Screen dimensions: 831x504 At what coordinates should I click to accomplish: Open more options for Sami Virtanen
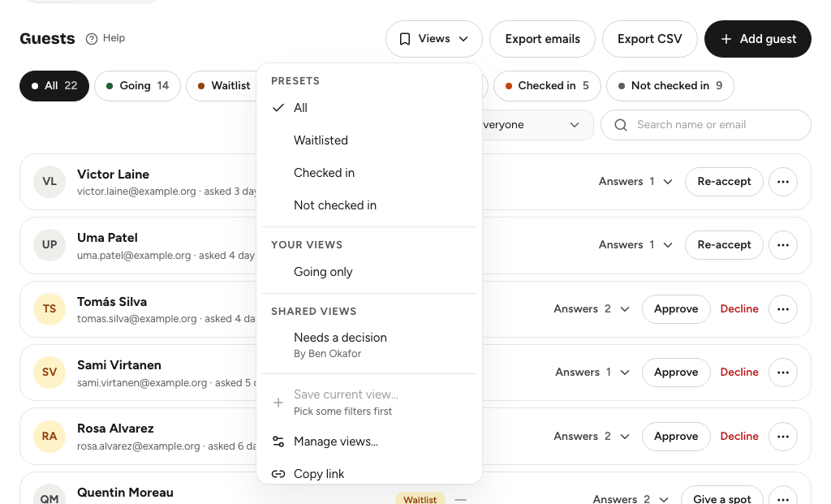[x=783, y=373]
